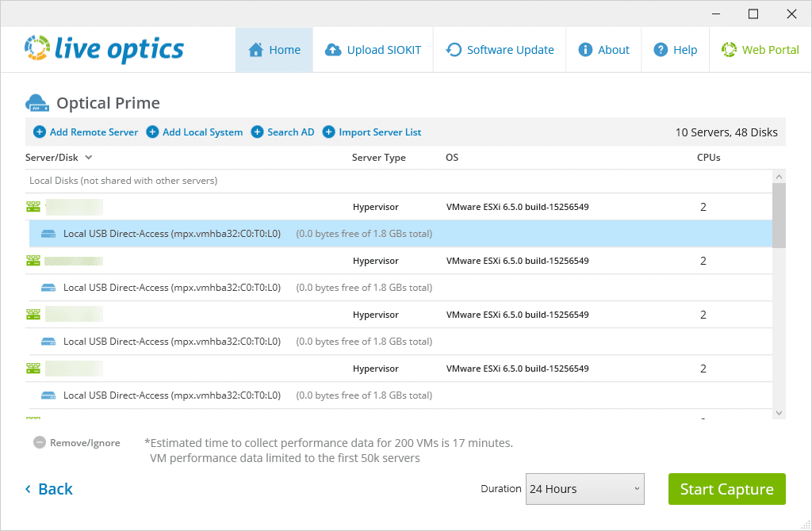Click the plus icon for Import Server List
This screenshot has height=531, width=812.
329,132
